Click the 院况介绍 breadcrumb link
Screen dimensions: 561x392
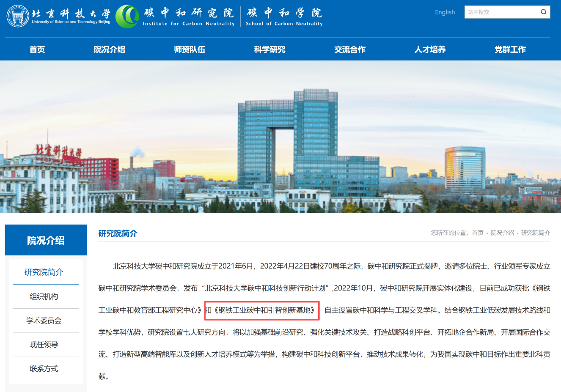click(502, 233)
